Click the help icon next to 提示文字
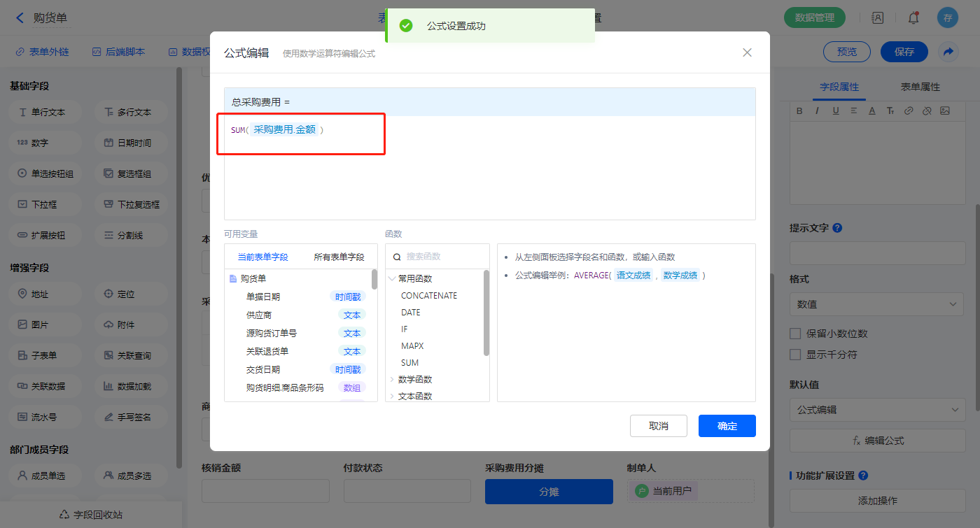 837,228
